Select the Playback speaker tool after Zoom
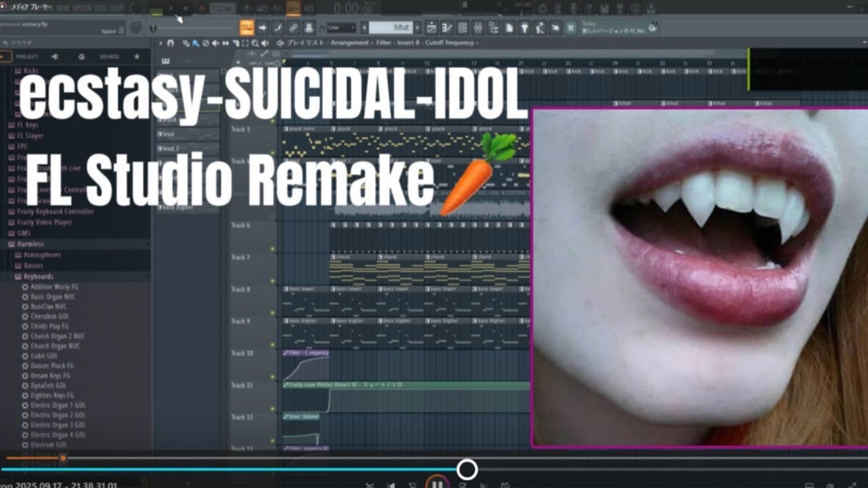Screen dimensions: 868x488 click(x=264, y=43)
